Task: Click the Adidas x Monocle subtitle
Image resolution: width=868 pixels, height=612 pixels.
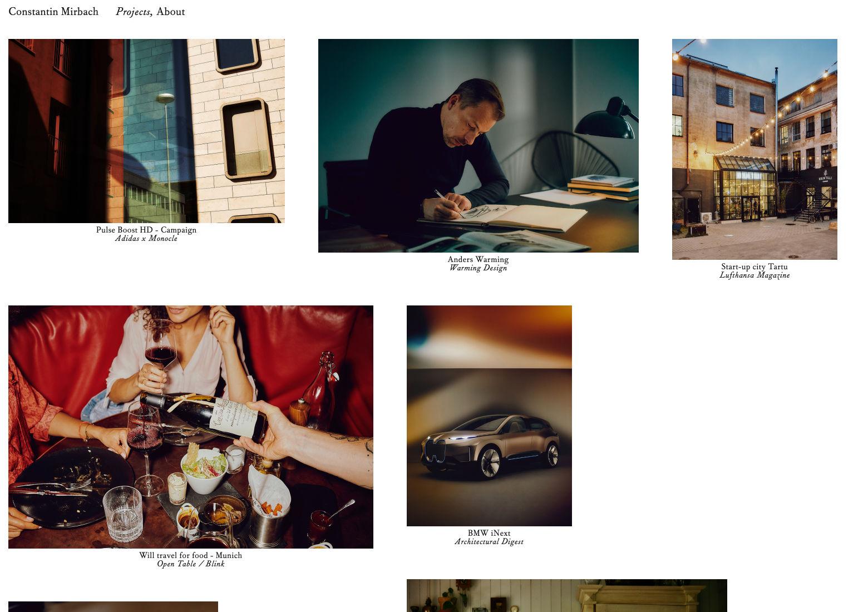Action: (146, 239)
